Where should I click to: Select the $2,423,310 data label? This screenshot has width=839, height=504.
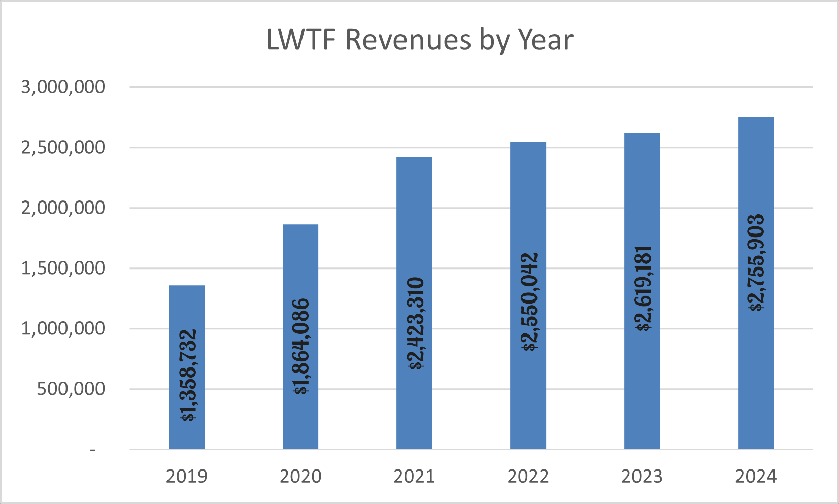tap(416, 323)
